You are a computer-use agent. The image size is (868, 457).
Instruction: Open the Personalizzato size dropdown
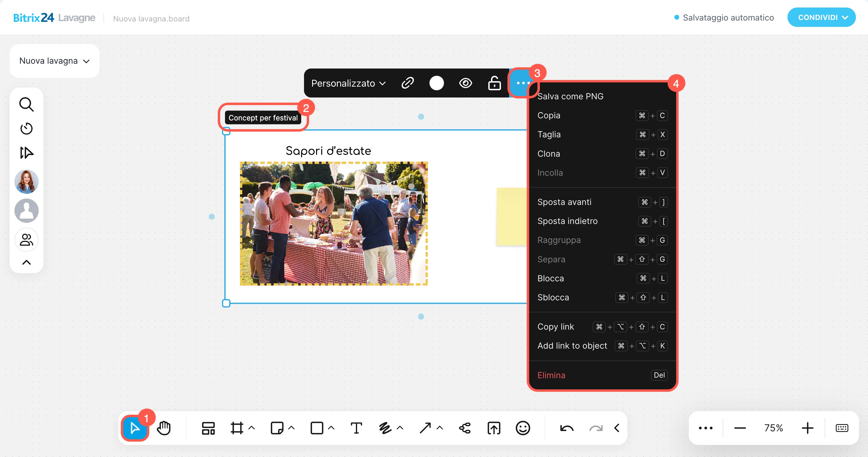pos(348,83)
